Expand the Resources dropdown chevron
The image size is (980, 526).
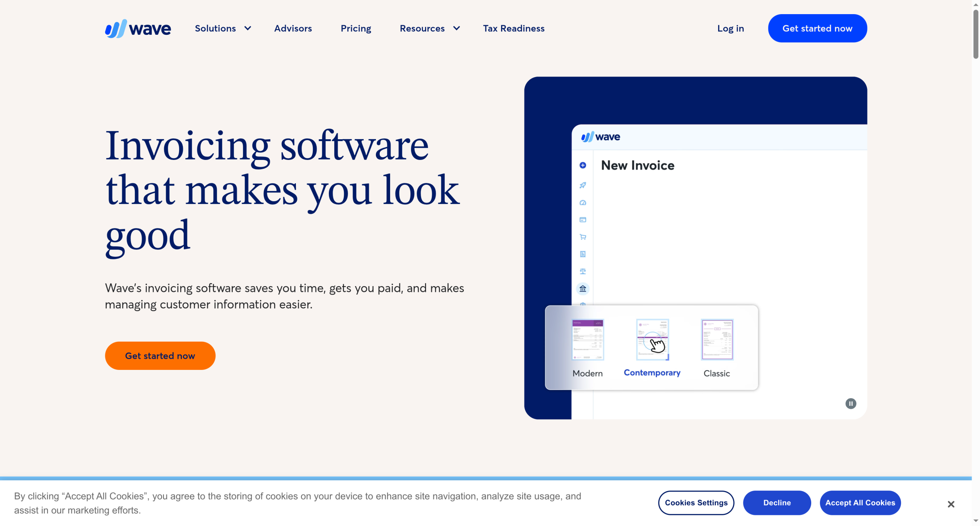pyautogui.click(x=456, y=28)
